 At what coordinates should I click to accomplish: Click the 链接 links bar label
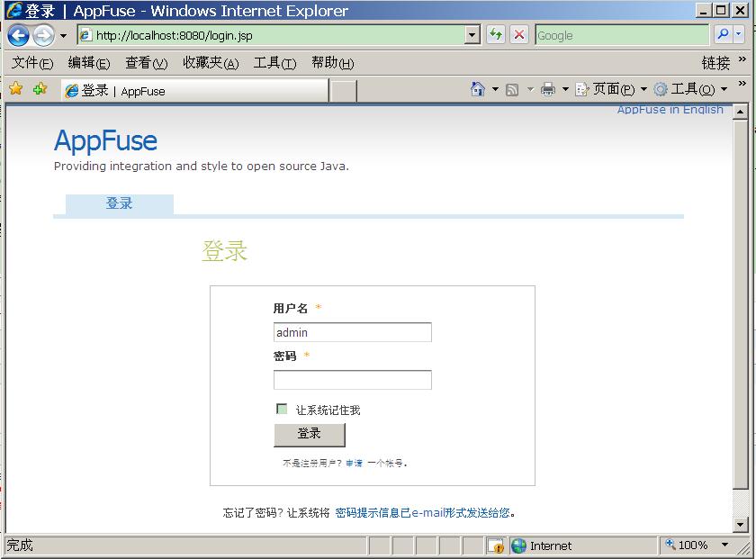(x=715, y=63)
